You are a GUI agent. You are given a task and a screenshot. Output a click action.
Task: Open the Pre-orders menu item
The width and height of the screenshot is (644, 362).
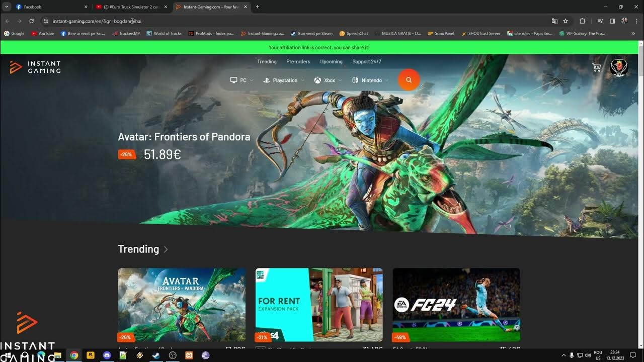(x=298, y=62)
